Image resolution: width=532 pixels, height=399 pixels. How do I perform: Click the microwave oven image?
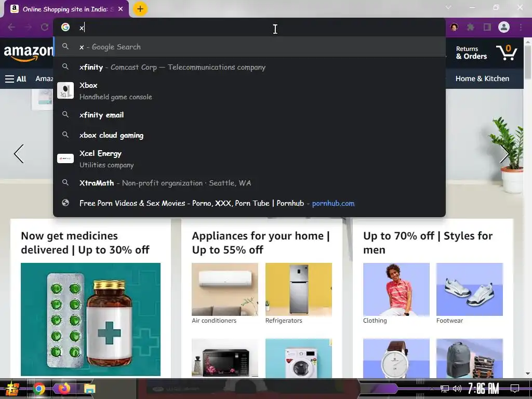click(x=224, y=358)
